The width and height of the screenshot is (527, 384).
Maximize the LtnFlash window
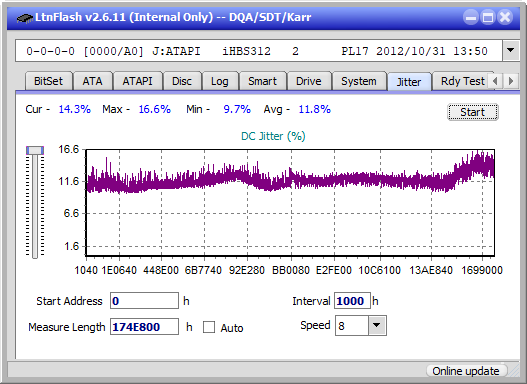(x=488, y=17)
